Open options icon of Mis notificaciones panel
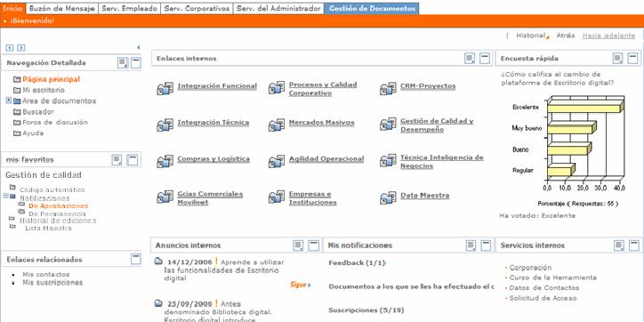 [471, 246]
